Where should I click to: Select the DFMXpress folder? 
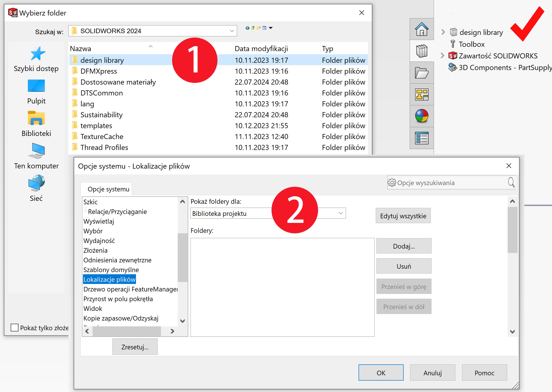98,71
